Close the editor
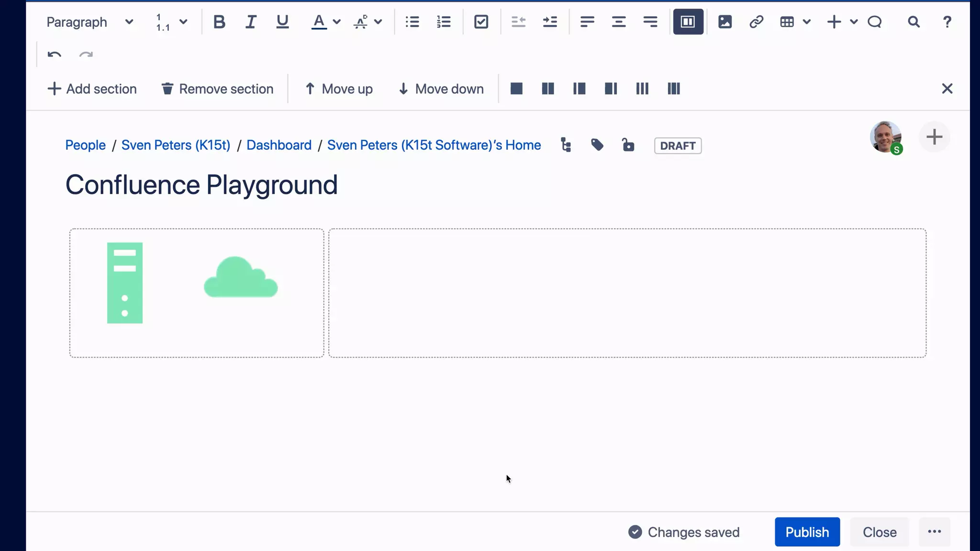 pyautogui.click(x=880, y=532)
